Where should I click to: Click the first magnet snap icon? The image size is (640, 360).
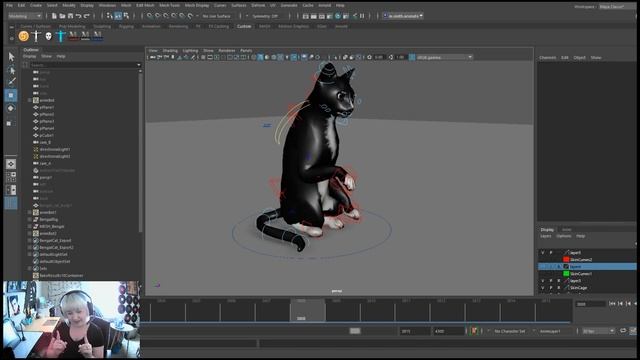150,16
